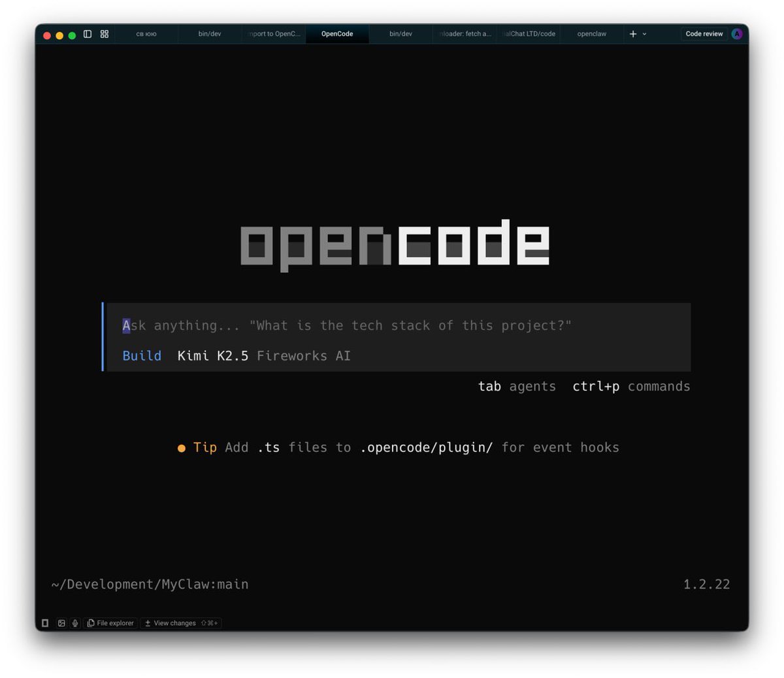Open the user avatar in the title bar
The width and height of the screenshot is (784, 678).
pyautogui.click(x=737, y=34)
